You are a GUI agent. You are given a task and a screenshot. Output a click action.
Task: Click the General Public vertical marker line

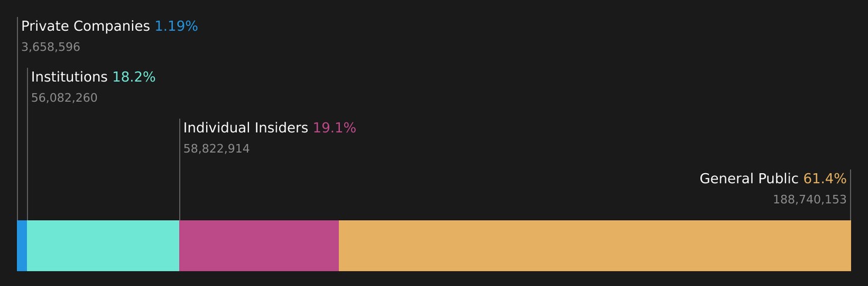[x=851, y=195]
